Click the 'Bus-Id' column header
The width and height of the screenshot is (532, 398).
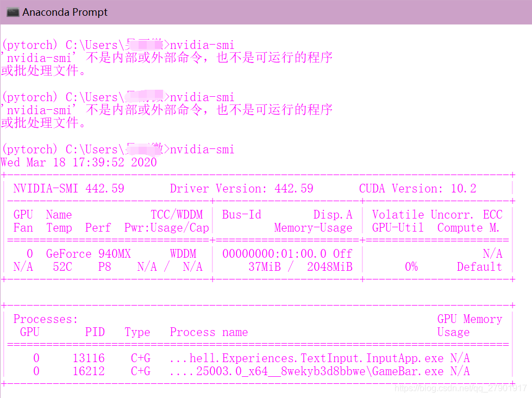(x=242, y=215)
